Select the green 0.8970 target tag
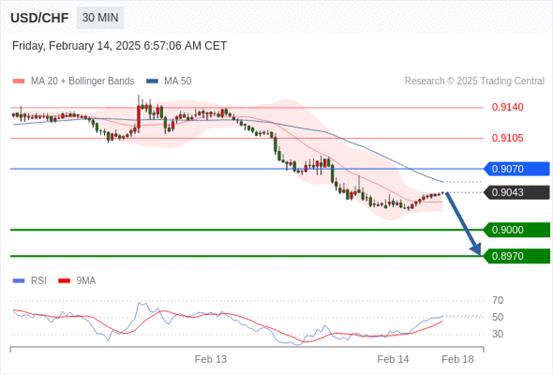This screenshot has height=375, width=553. tap(517, 256)
